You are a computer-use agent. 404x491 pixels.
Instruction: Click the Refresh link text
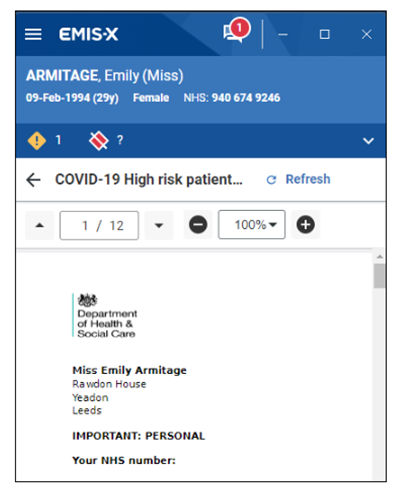coord(308,179)
